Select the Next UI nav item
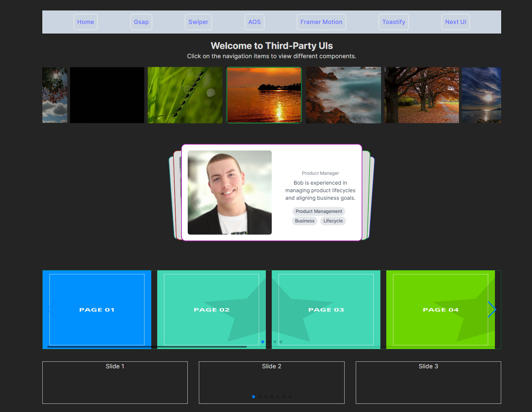The width and height of the screenshot is (532, 412). (456, 22)
